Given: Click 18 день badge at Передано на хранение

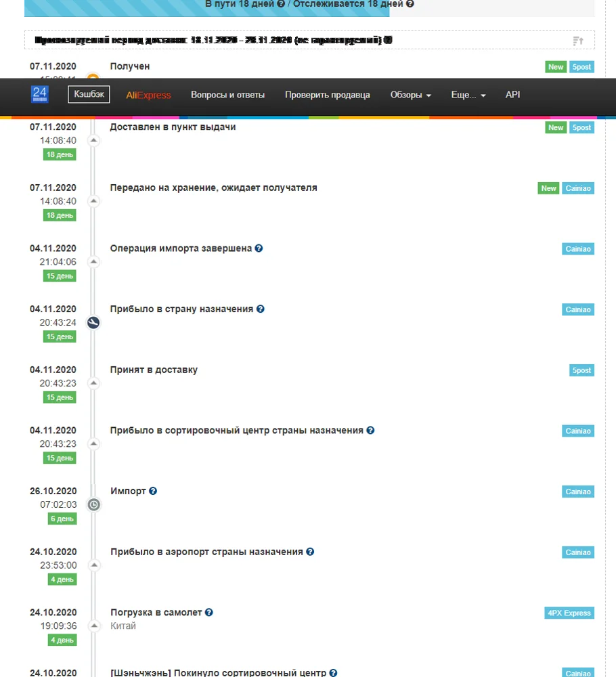Looking at the screenshot, I should [x=60, y=215].
